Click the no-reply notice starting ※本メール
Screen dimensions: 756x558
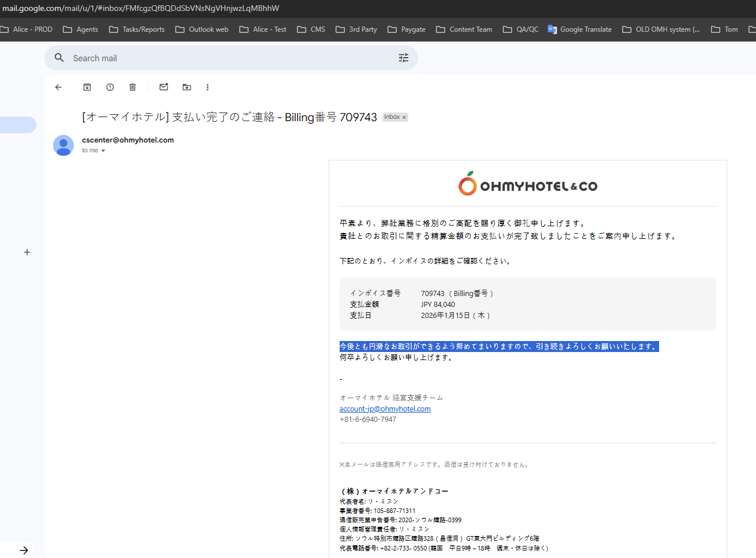coord(435,465)
